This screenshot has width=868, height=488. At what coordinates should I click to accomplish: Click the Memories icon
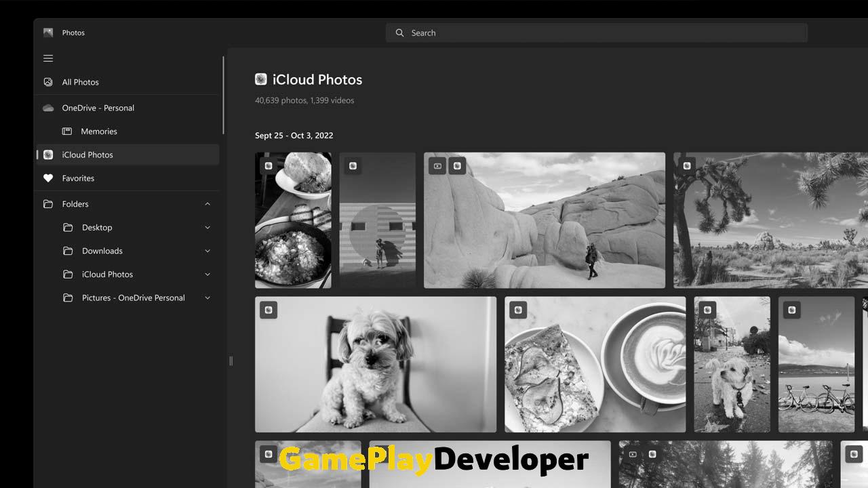67,131
